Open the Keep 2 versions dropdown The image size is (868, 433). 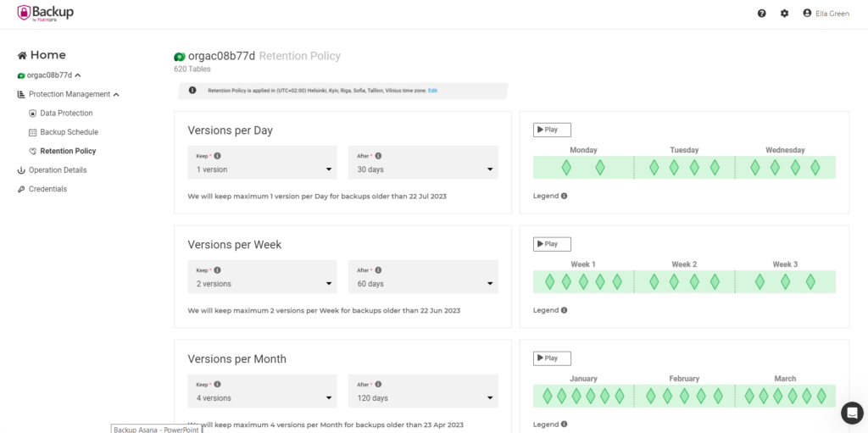263,277
